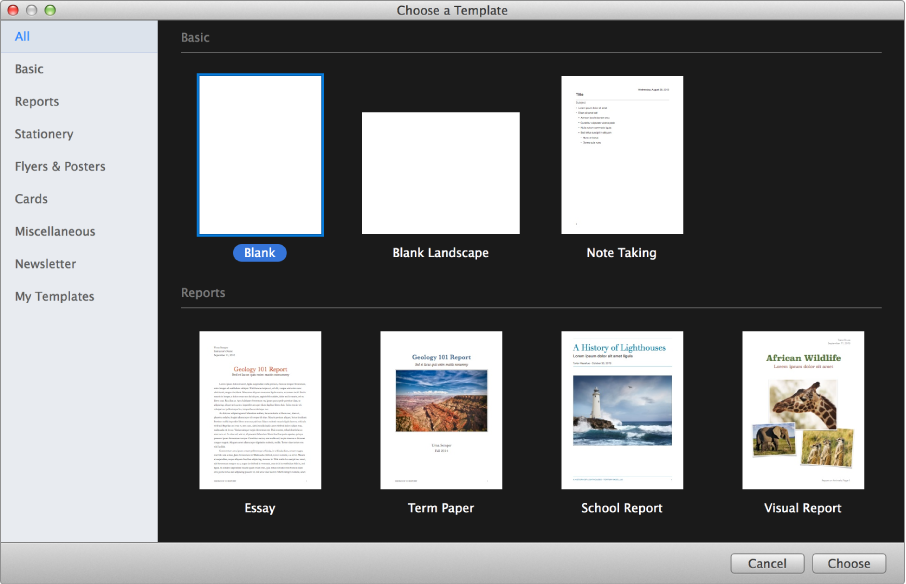This screenshot has height=584, width=906.
Task: Click the Cancel button
Action: (767, 564)
